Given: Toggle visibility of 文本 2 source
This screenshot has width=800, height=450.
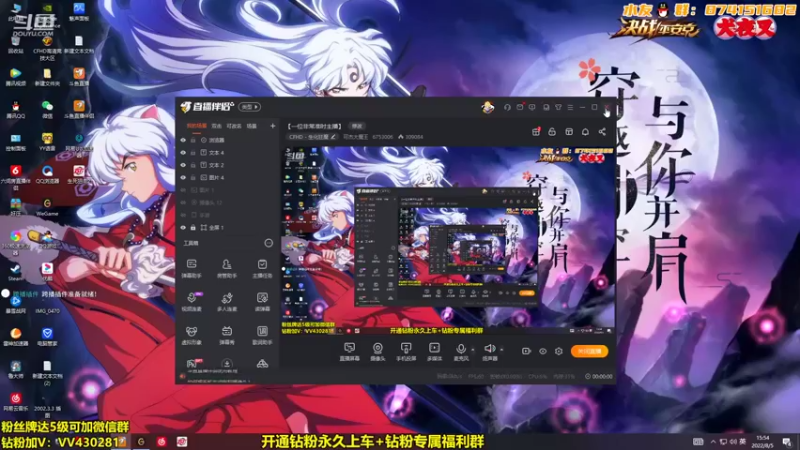Looking at the screenshot, I should click(x=183, y=165).
